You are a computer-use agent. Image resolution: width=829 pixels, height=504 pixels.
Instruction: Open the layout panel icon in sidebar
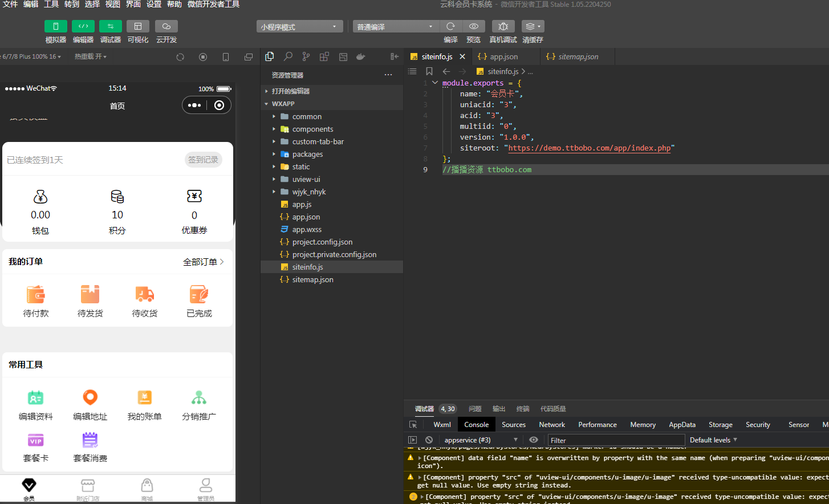point(343,56)
